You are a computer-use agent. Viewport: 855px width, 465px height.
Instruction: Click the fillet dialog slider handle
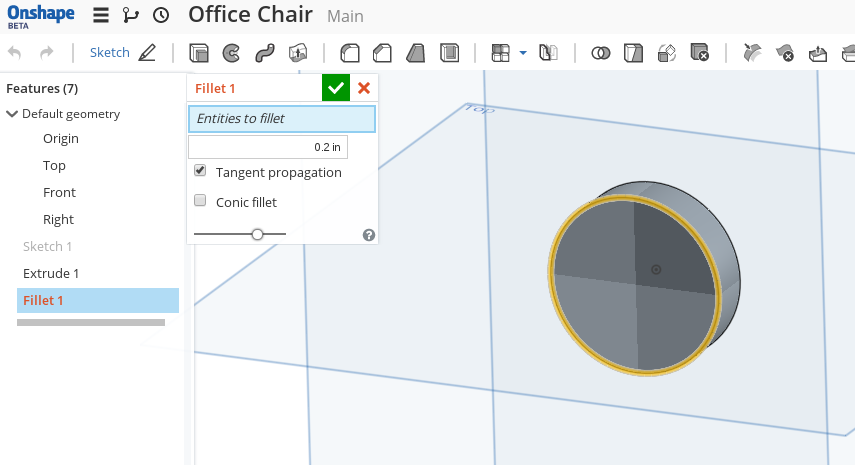click(x=257, y=234)
